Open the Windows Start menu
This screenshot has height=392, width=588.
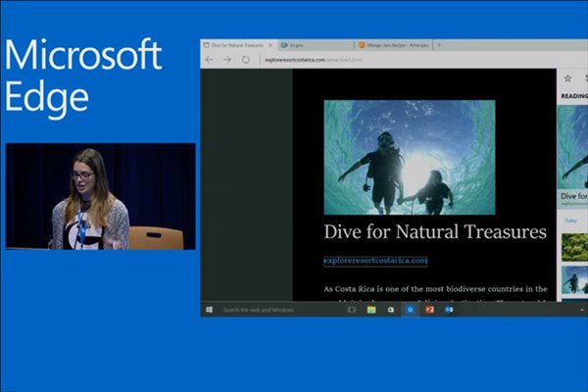209,310
